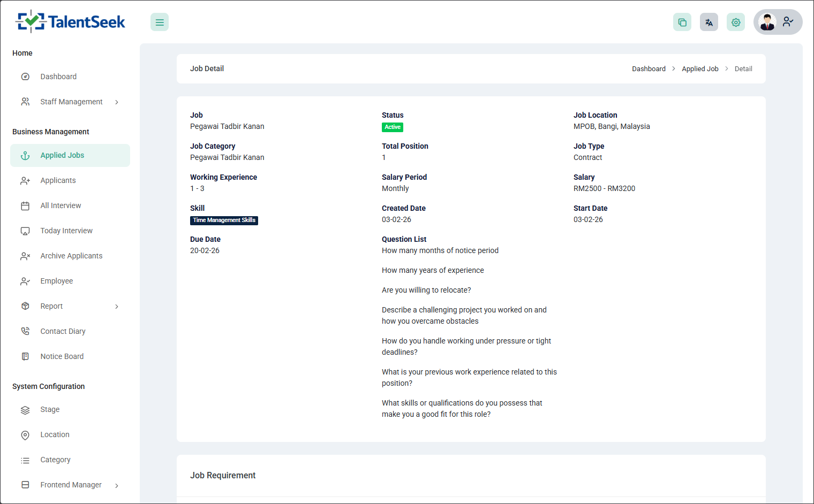Click the user profile avatar
This screenshot has width=814, height=504.
(767, 22)
